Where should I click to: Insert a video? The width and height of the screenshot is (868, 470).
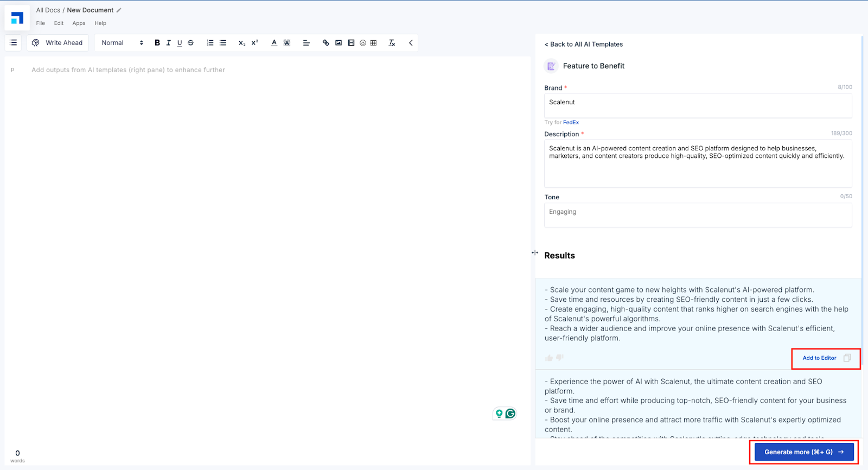click(x=351, y=43)
